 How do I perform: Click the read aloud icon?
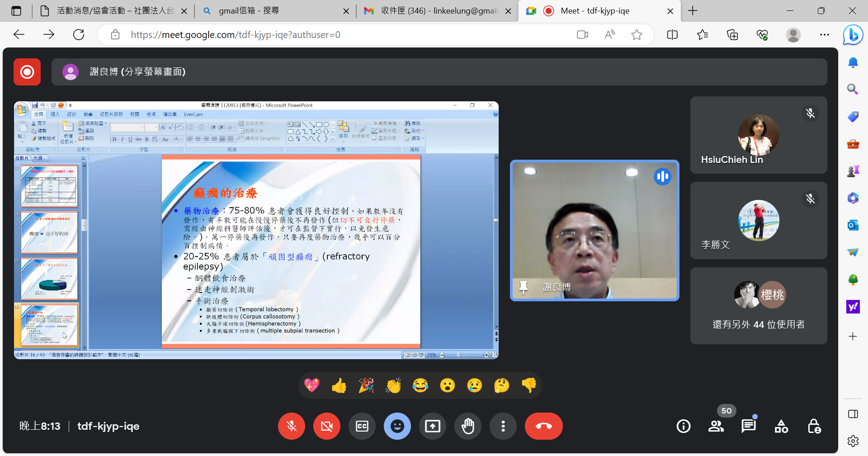coord(610,35)
